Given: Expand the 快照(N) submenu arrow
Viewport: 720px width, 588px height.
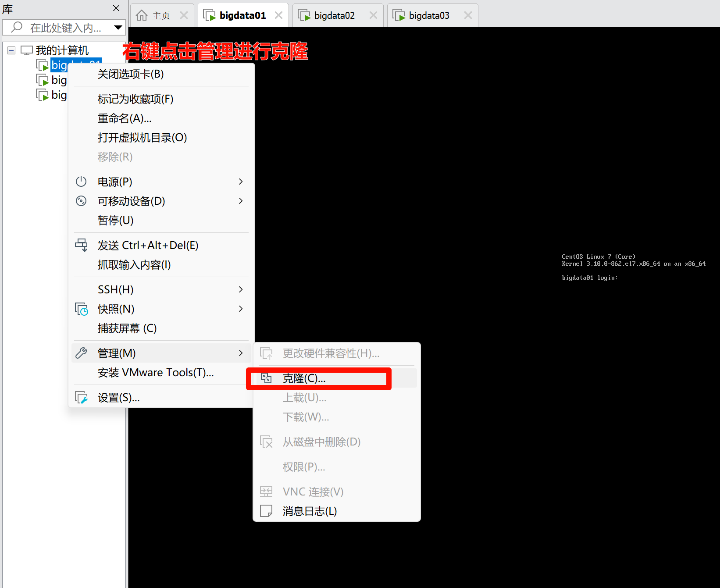Looking at the screenshot, I should click(240, 309).
